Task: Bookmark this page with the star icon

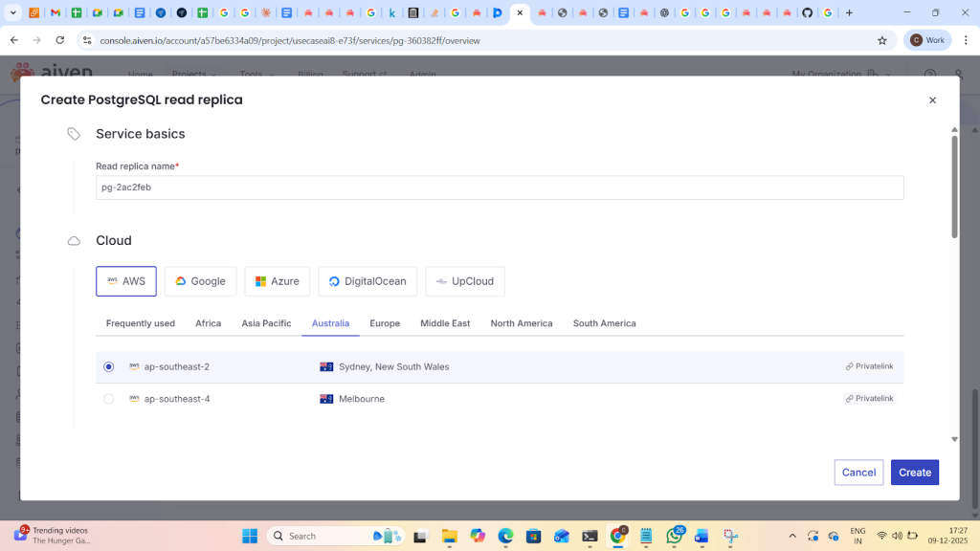Action: (881, 40)
